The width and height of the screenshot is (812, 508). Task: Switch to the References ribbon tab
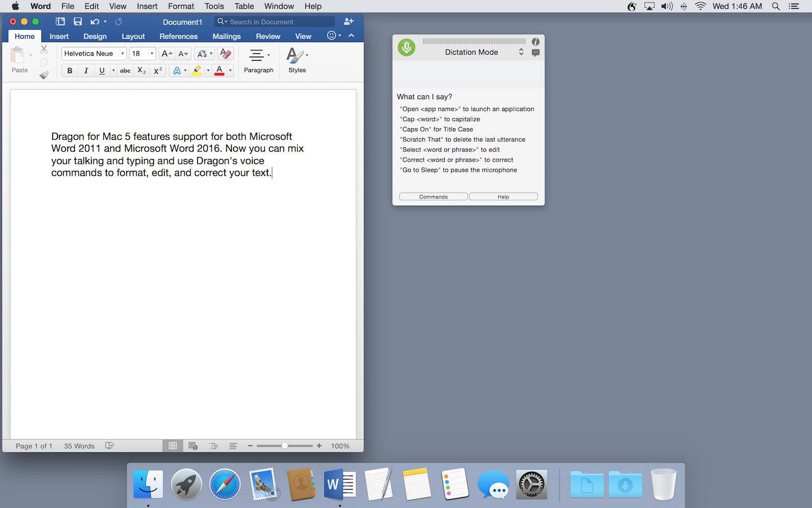[178, 36]
